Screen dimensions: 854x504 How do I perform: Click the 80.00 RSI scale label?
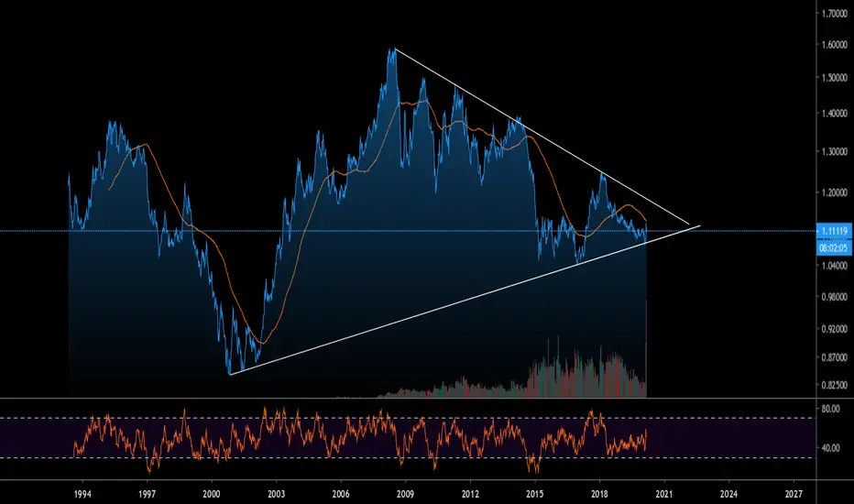(x=830, y=409)
